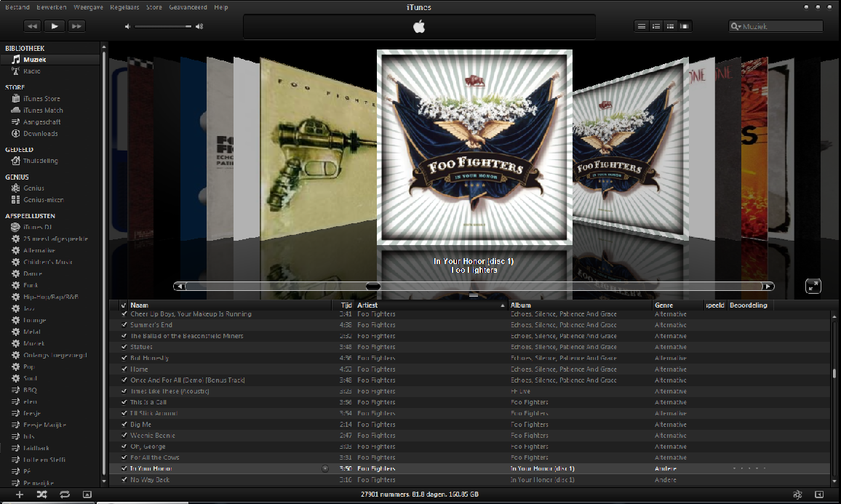Sort tracks by Naam column
Viewport: 841px width, 504px height.
click(230, 305)
